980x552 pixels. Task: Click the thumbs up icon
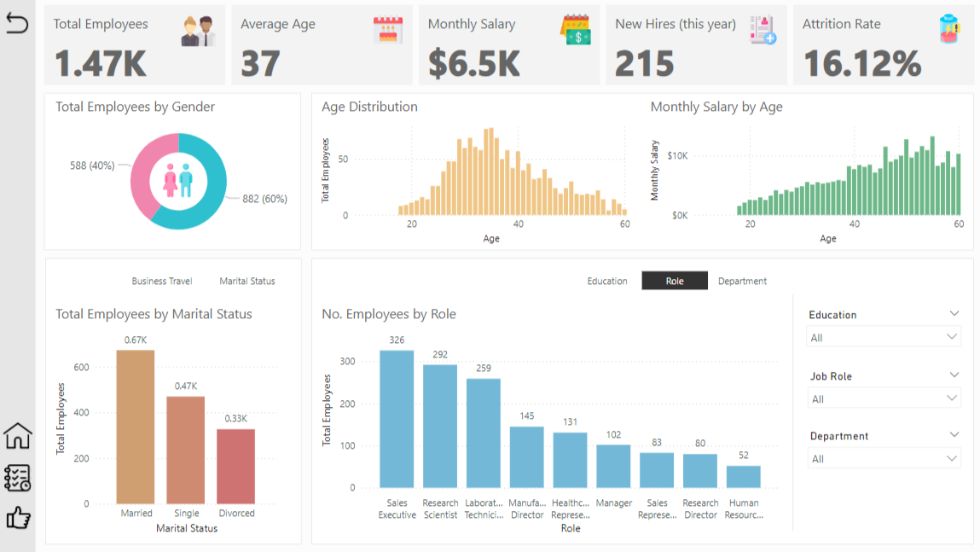[x=17, y=517]
